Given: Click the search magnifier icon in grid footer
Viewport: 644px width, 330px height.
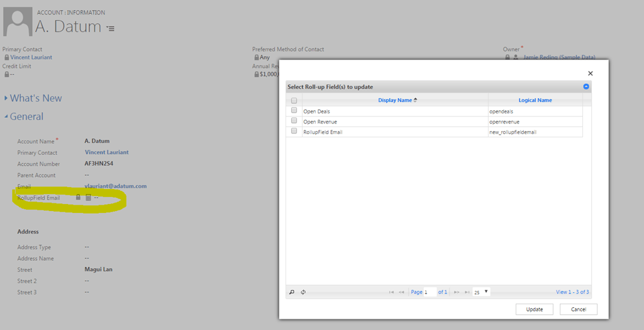Looking at the screenshot, I should (x=292, y=292).
